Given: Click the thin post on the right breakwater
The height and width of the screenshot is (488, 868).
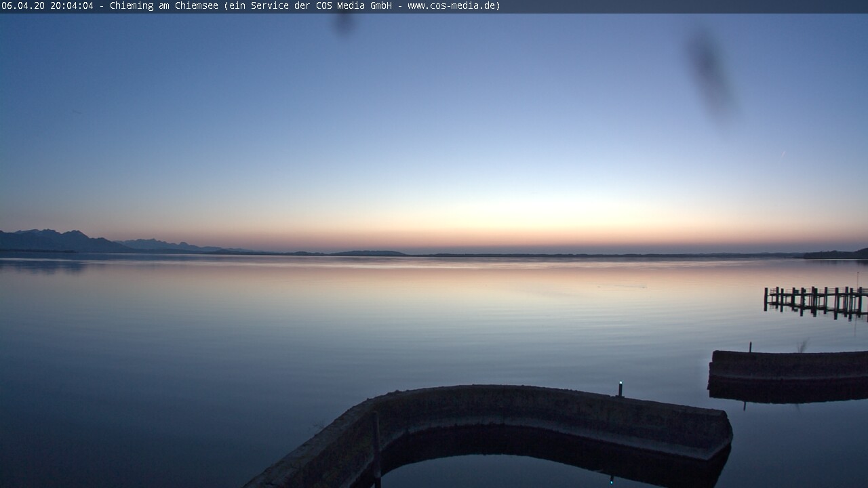Looking at the screenshot, I should point(750,347).
